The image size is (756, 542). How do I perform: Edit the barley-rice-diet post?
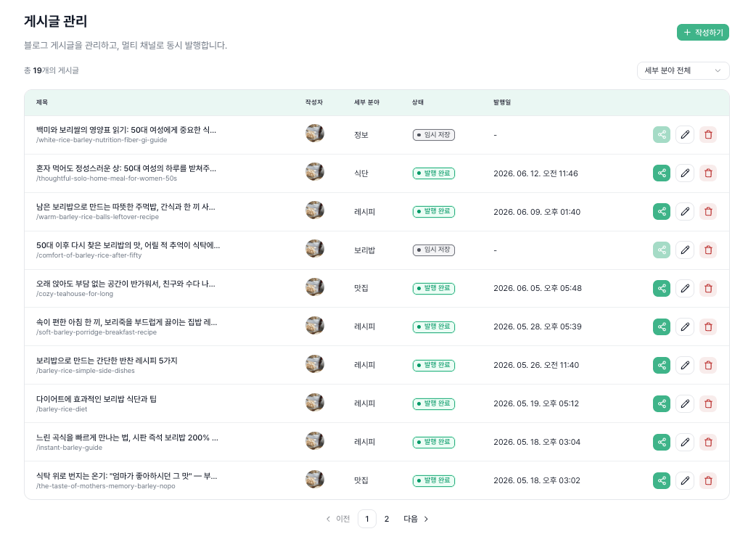click(685, 403)
